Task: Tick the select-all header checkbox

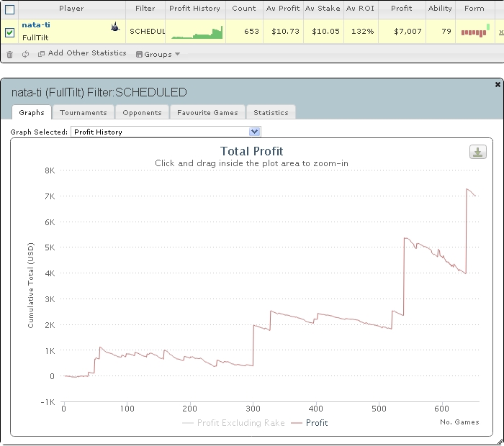Action: (9, 9)
